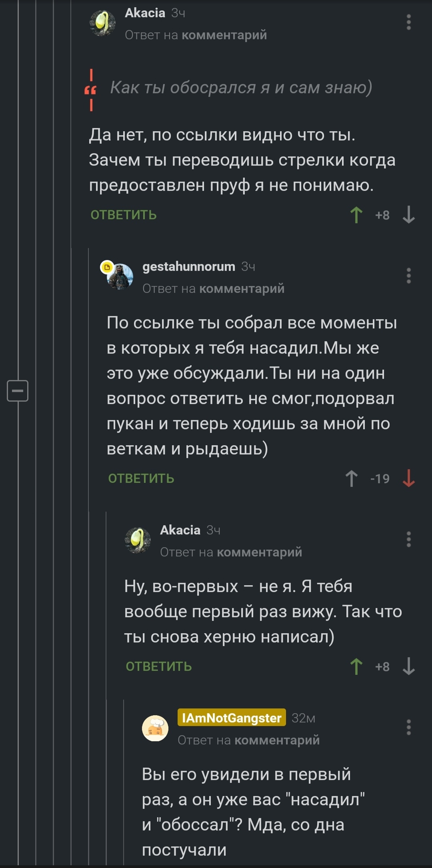This screenshot has height=868, width=432.
Task: Downvote Akacia's comment about the proof
Action: point(408,215)
